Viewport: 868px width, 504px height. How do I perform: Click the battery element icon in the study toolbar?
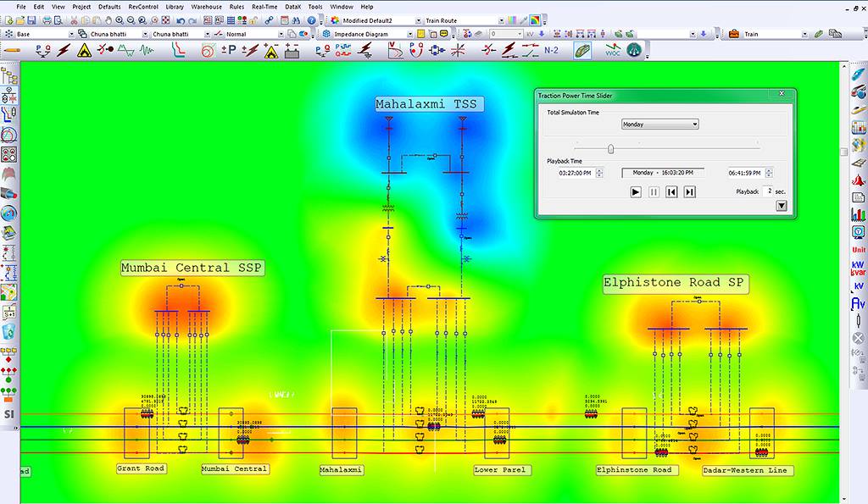[x=292, y=52]
